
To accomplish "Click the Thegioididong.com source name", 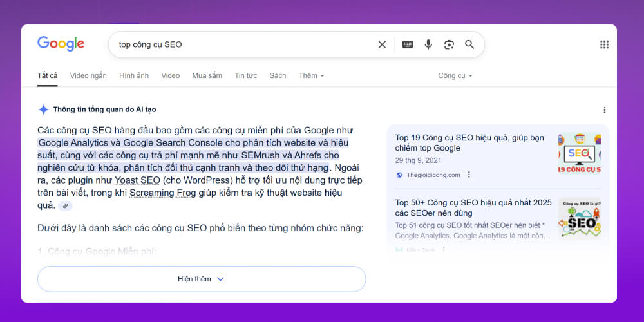I will (x=433, y=175).
